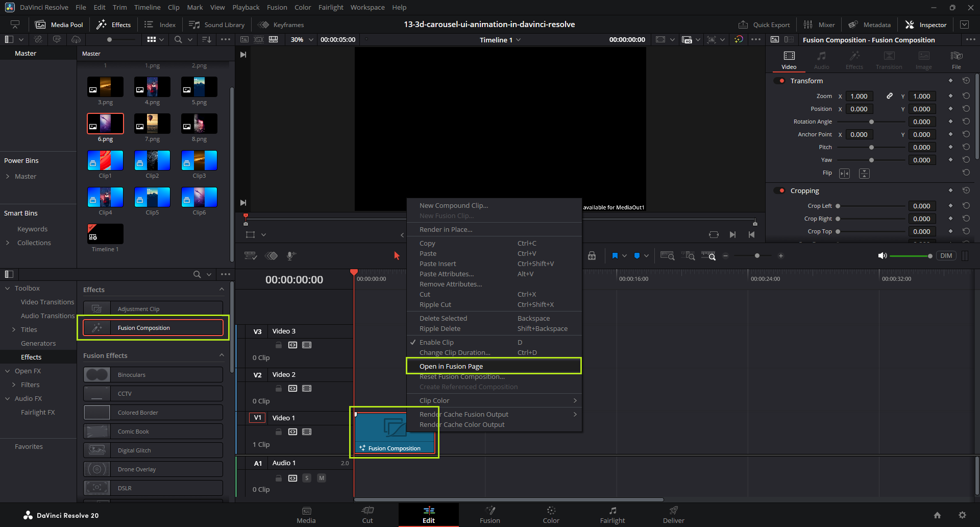Toggle the Transform enable switch
The width and height of the screenshot is (980, 527).
(780, 81)
